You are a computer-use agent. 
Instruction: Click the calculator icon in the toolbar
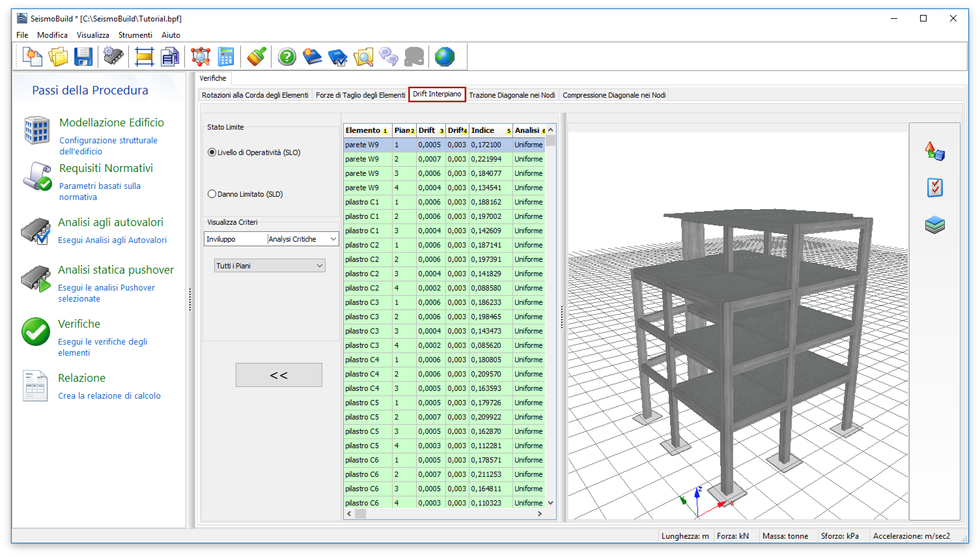(x=226, y=57)
